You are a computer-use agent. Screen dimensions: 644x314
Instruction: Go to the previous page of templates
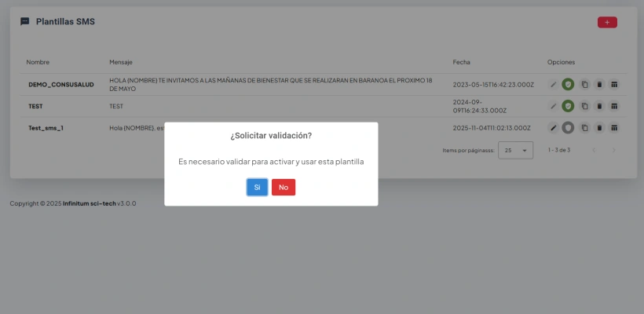594,150
